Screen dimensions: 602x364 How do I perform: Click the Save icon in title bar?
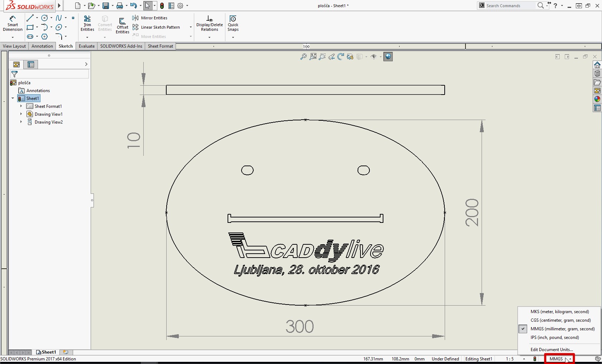coord(105,6)
